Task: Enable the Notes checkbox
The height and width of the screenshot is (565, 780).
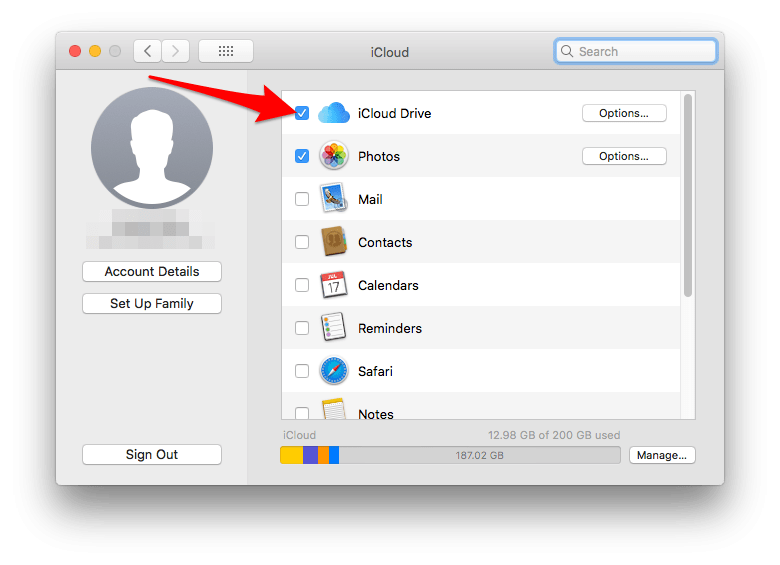Action: point(301,413)
